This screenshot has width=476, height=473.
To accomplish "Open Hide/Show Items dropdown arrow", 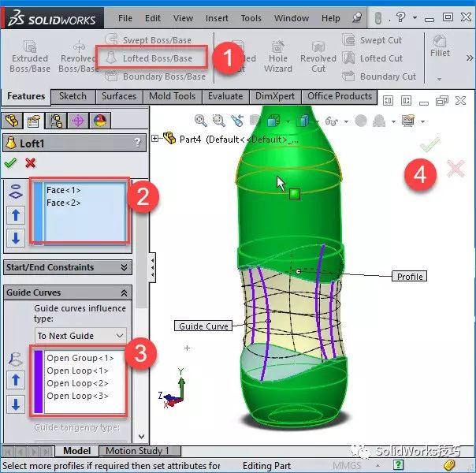I will 347,121.
